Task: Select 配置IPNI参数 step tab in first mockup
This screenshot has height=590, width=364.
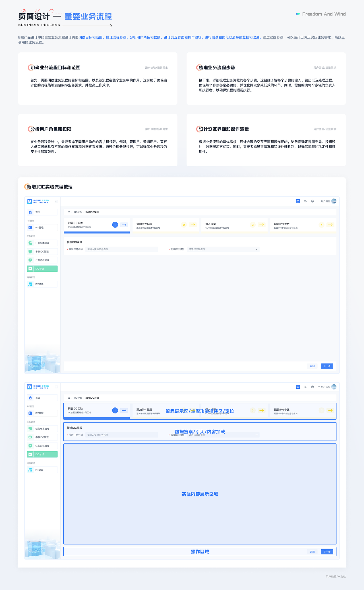Action: tap(303, 226)
